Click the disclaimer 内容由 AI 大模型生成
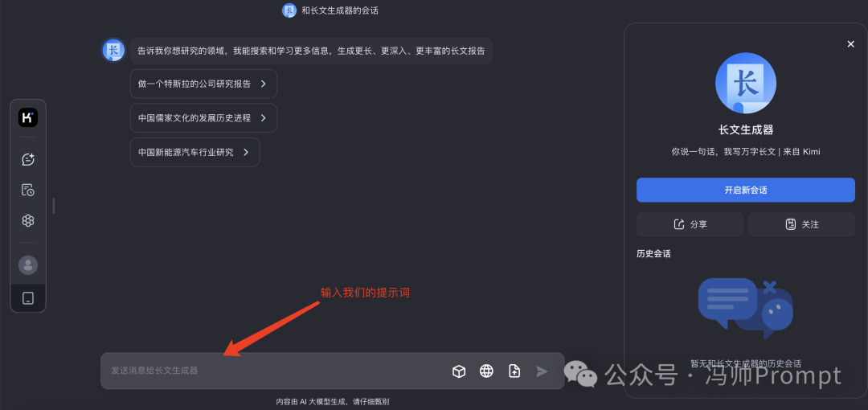This screenshot has height=410, width=868. click(332, 402)
